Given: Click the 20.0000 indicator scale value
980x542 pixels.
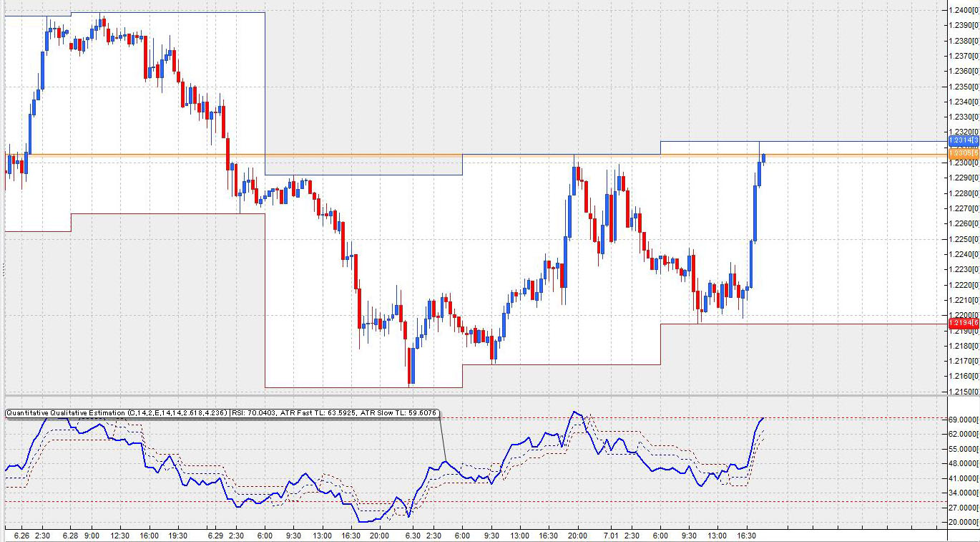Looking at the screenshot, I should [x=964, y=523].
